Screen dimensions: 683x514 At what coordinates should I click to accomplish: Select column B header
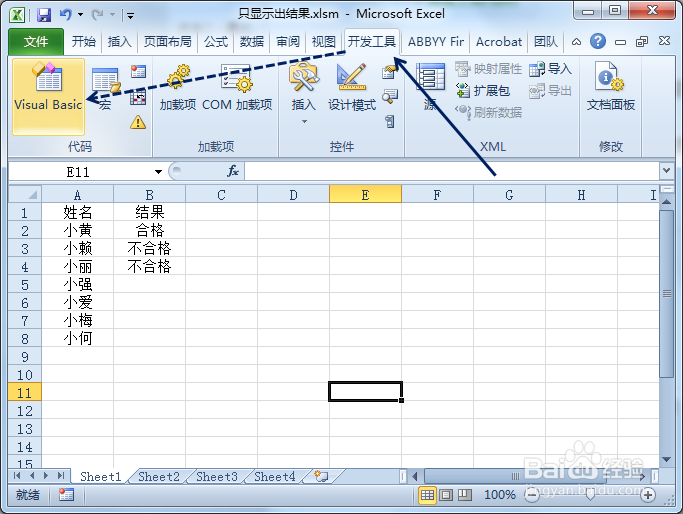click(x=149, y=194)
